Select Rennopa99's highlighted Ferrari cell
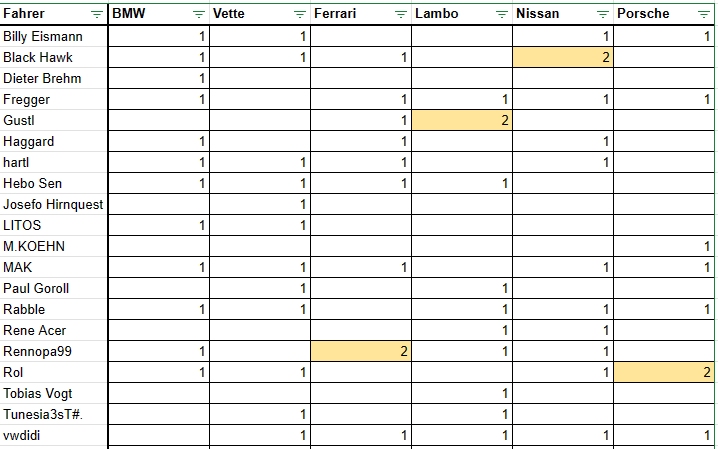This screenshot has height=449, width=718. [x=360, y=351]
